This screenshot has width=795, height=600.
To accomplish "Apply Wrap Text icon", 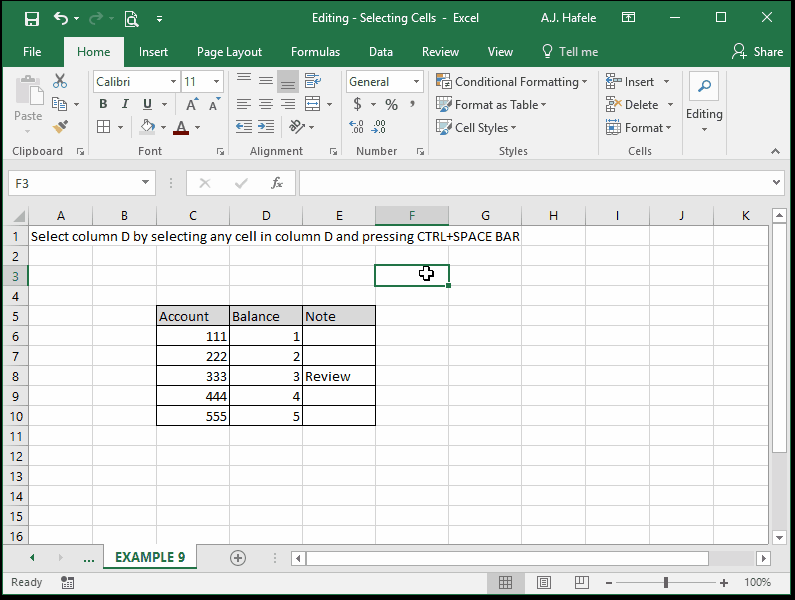I will [x=312, y=81].
